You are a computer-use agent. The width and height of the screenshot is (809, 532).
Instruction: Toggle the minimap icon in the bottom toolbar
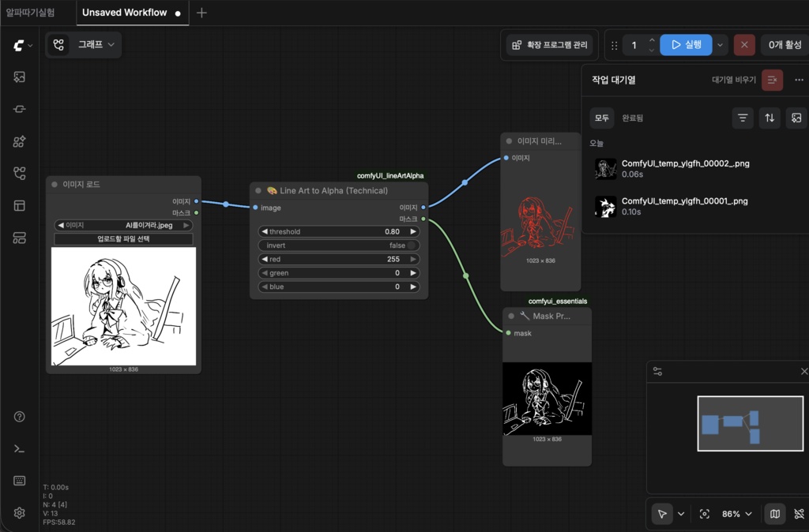click(x=774, y=514)
